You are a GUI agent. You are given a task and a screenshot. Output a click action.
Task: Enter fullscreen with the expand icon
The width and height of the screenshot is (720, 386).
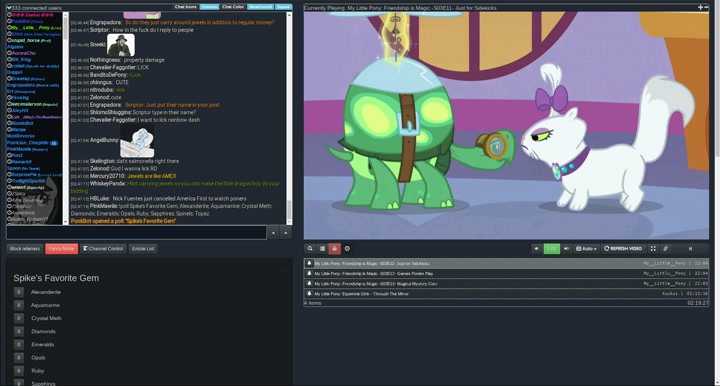653,249
